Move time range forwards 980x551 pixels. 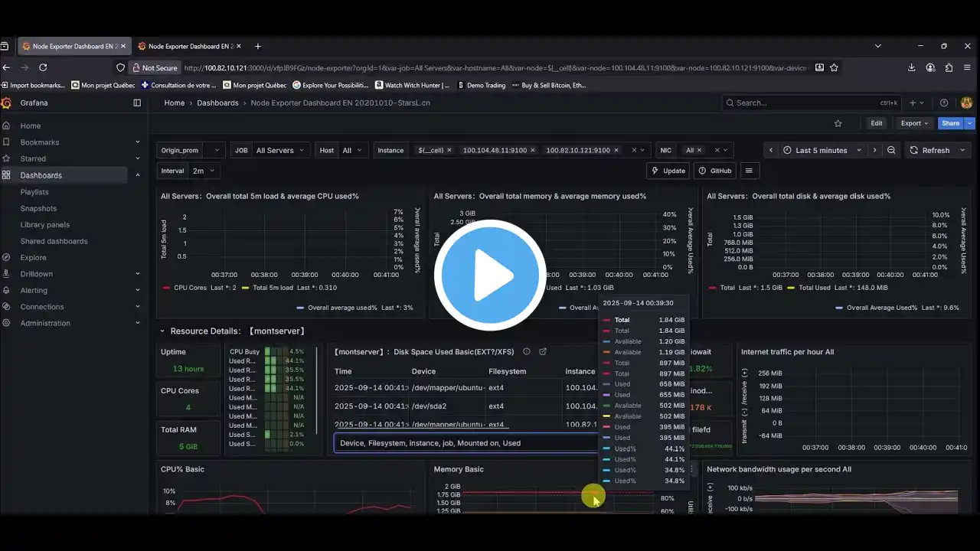[874, 150]
